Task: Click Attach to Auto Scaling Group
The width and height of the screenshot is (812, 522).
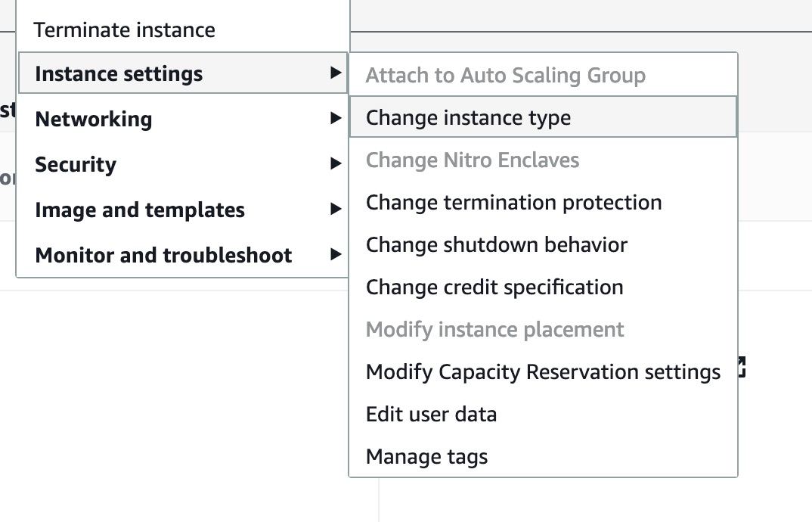Action: click(544, 75)
